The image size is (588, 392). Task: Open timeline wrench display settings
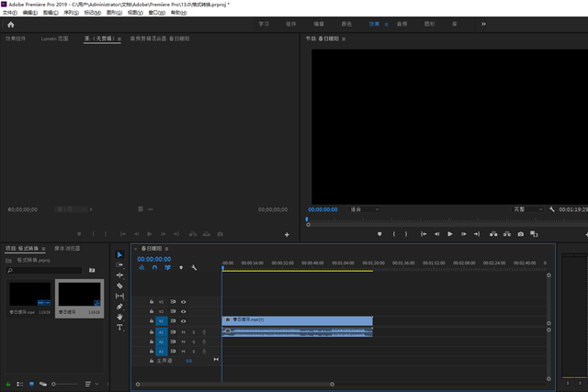coord(195,268)
